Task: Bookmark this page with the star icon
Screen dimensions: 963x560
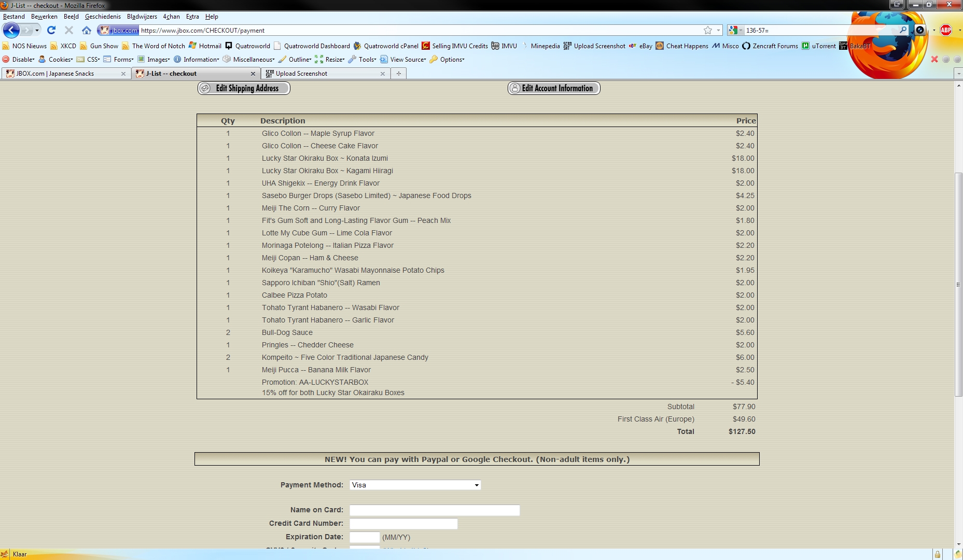Action: click(707, 30)
